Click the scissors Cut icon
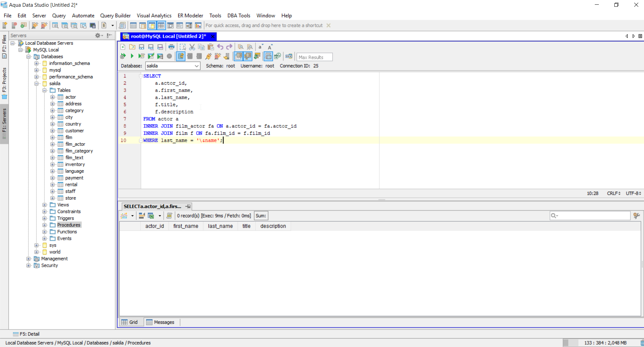 192,47
